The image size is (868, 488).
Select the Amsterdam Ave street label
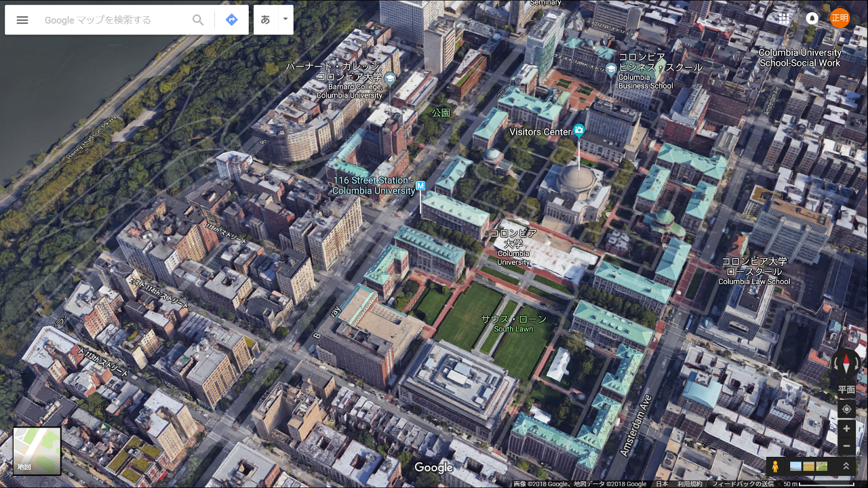(635, 425)
